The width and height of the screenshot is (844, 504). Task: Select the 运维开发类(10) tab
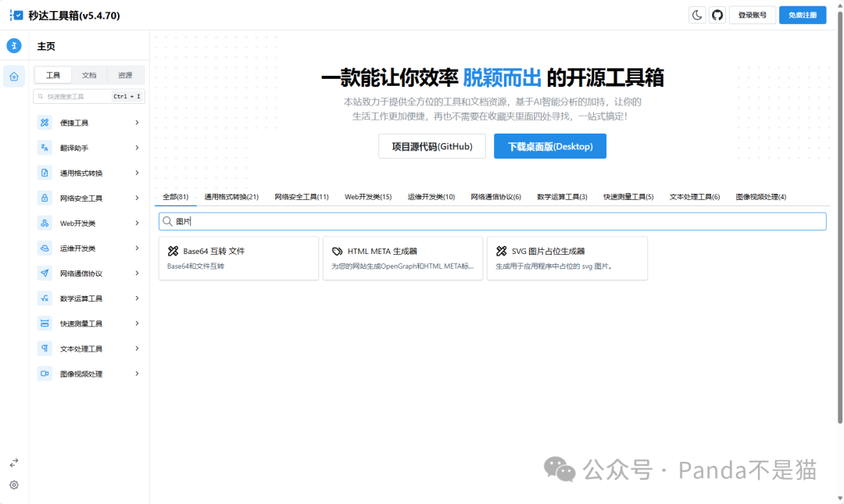point(431,197)
